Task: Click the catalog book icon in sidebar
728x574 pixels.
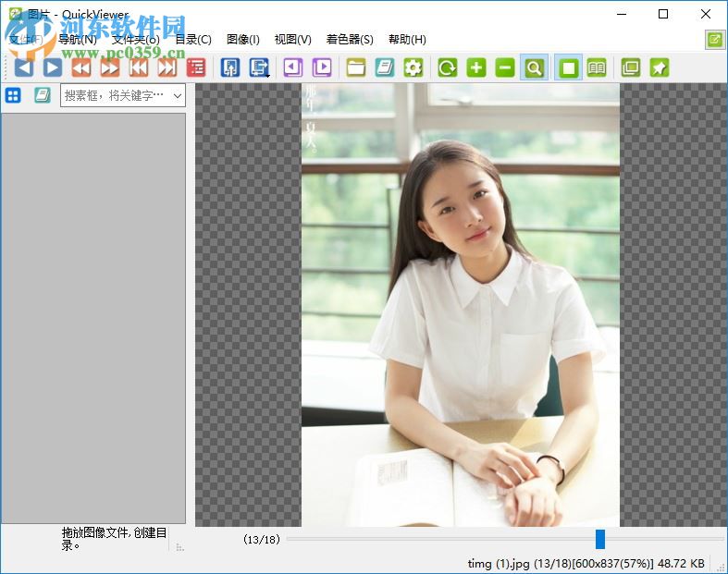Action: [x=43, y=95]
